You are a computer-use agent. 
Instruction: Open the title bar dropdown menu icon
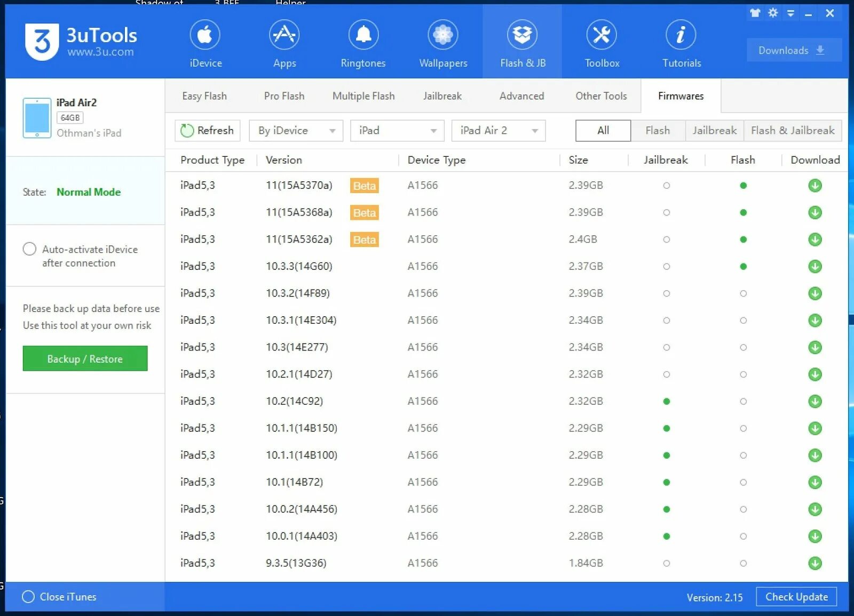pos(790,13)
